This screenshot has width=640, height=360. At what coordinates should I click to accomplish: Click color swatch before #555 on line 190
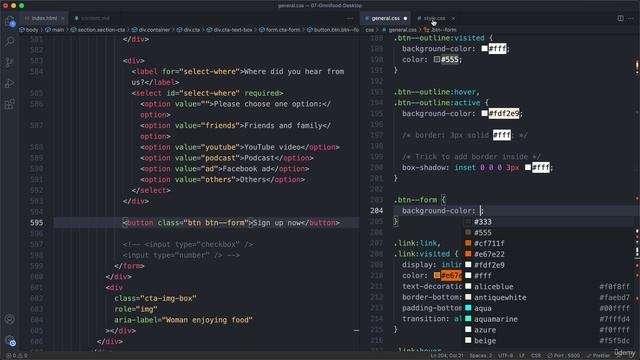point(437,59)
